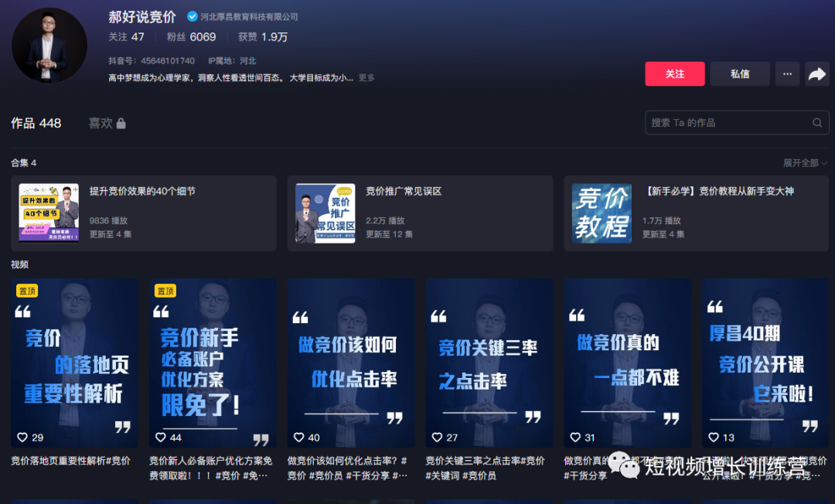Click the 9836 播放 play count
Viewport: 835px width, 504px height.
click(x=109, y=220)
